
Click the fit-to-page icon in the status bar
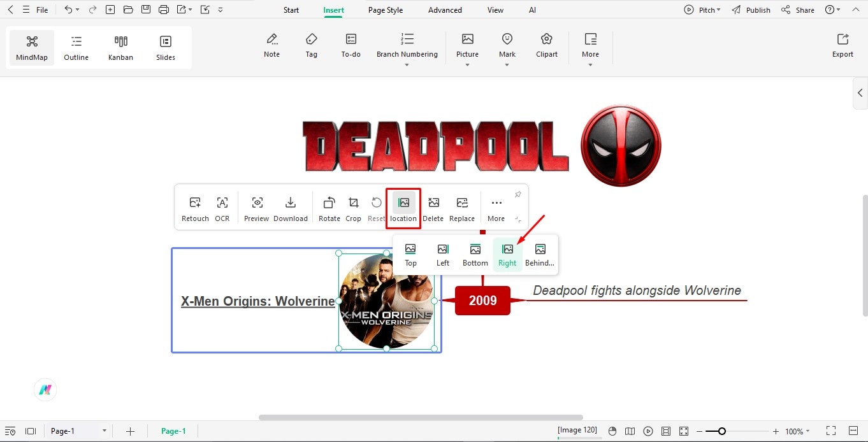[666, 431]
